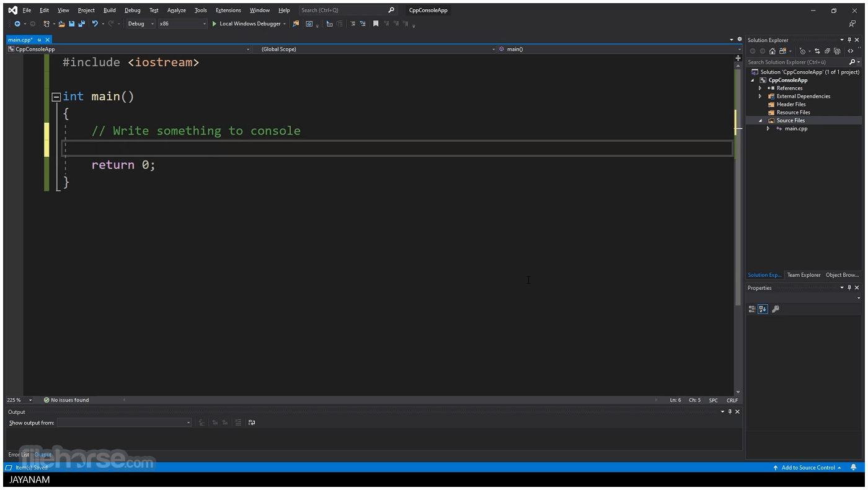Viewport: 868px width, 490px height.
Task: Switch to the Object Browser tab
Action: point(842,275)
